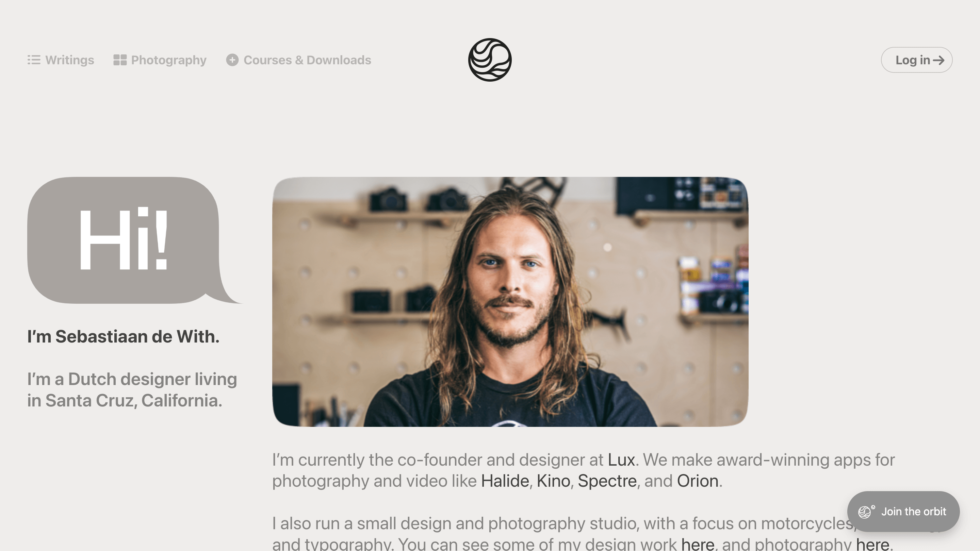This screenshot has height=551, width=980.
Task: Follow the Orion link
Action: (697, 481)
